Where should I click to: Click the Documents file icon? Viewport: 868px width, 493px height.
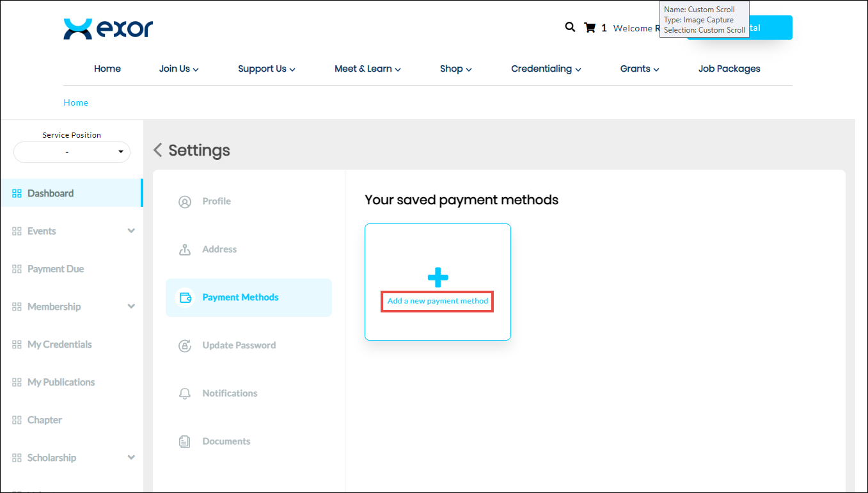185,442
